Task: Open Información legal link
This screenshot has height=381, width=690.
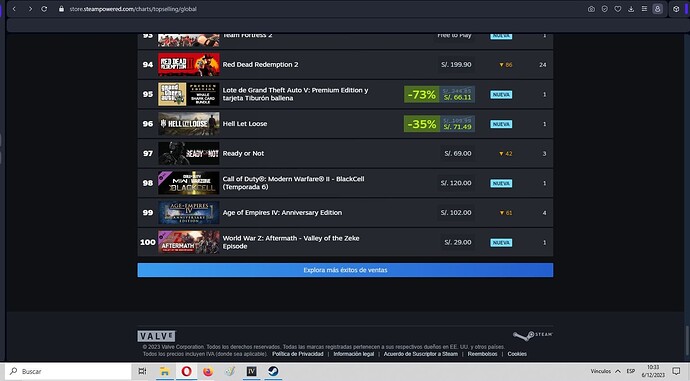Action: (353, 354)
